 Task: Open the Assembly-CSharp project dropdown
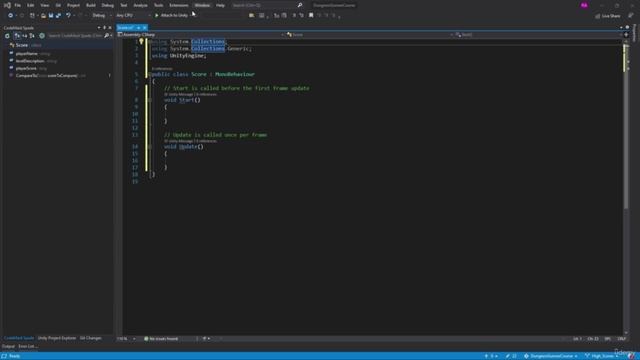[x=201, y=35]
